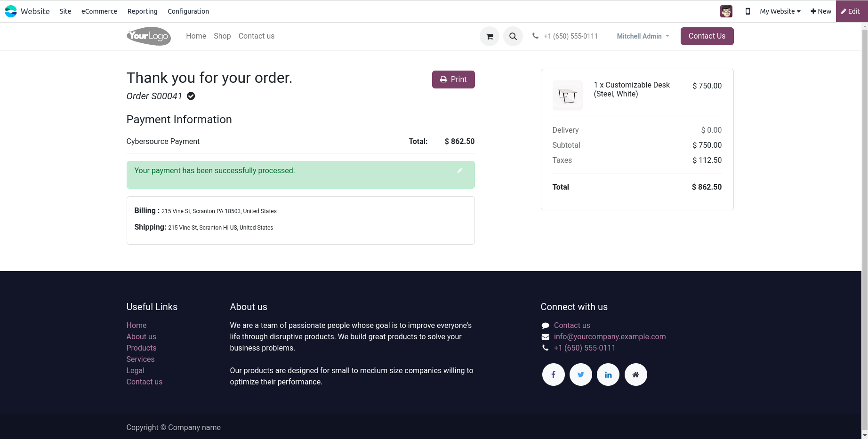The height and width of the screenshot is (439, 868).
Task: Click the round home icon in footer
Action: tap(635, 375)
